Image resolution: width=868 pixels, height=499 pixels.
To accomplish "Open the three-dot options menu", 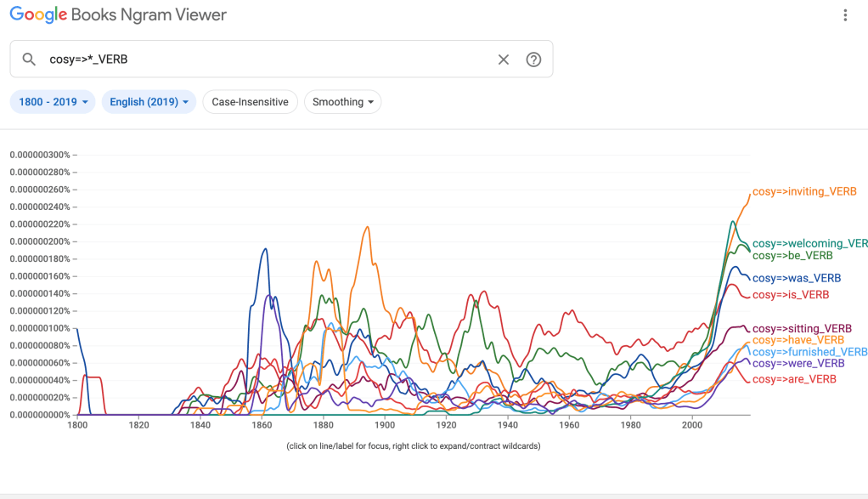I will pos(844,15).
